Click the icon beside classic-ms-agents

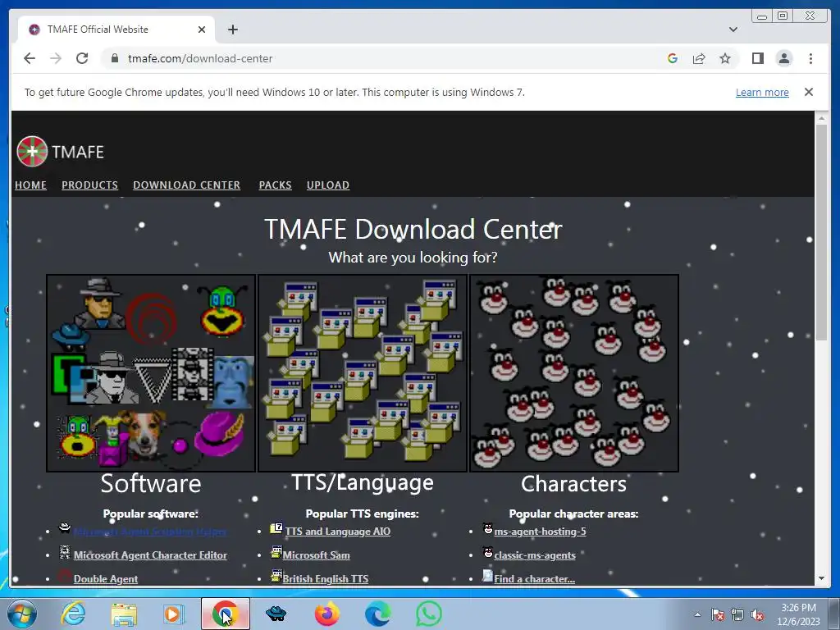[x=487, y=552]
